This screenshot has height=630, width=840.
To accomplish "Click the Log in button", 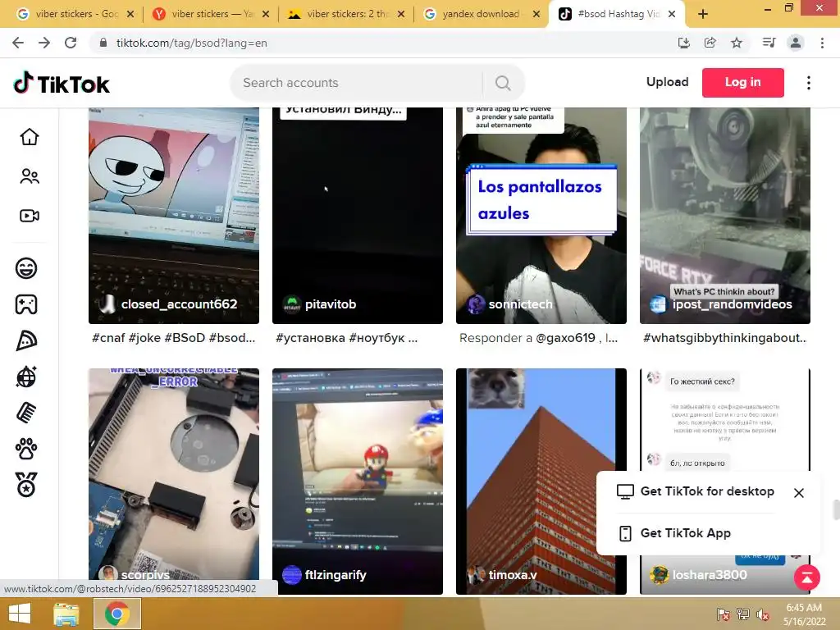I will tap(742, 83).
